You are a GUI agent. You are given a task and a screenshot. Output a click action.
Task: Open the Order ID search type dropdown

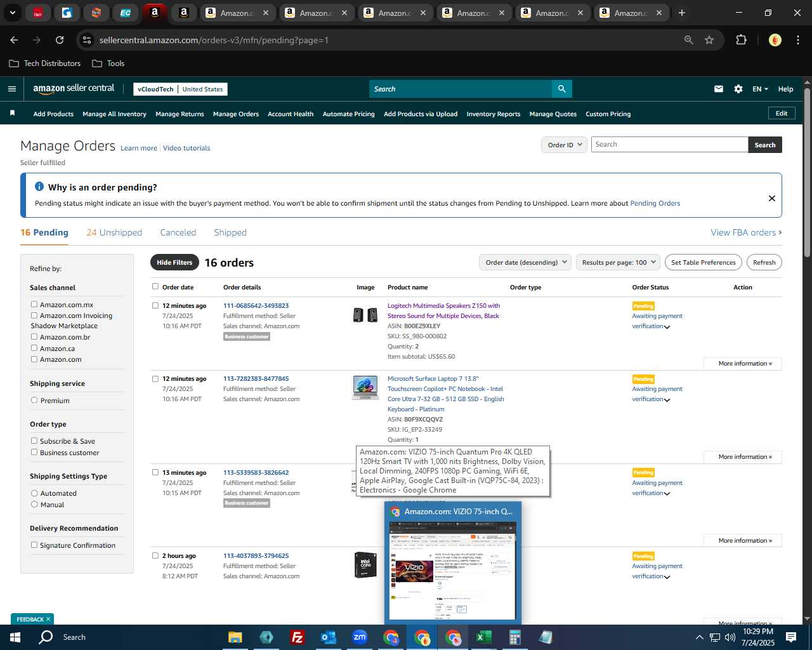click(x=564, y=145)
